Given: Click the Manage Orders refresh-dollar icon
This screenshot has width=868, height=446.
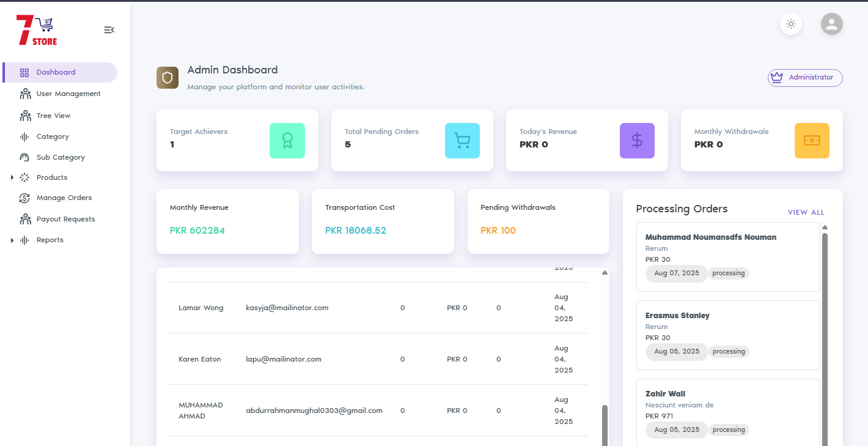Looking at the screenshot, I should coord(24,198).
